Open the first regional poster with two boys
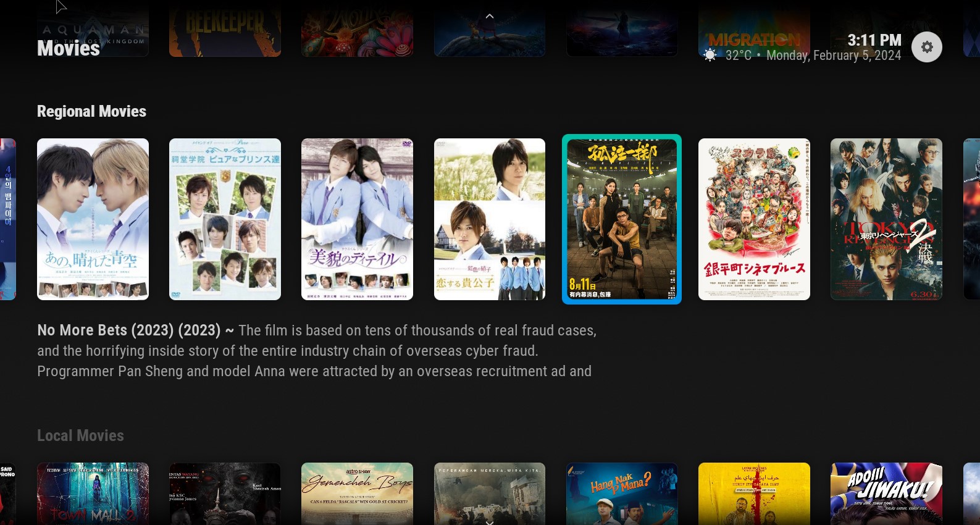The width and height of the screenshot is (980, 525). (93, 219)
